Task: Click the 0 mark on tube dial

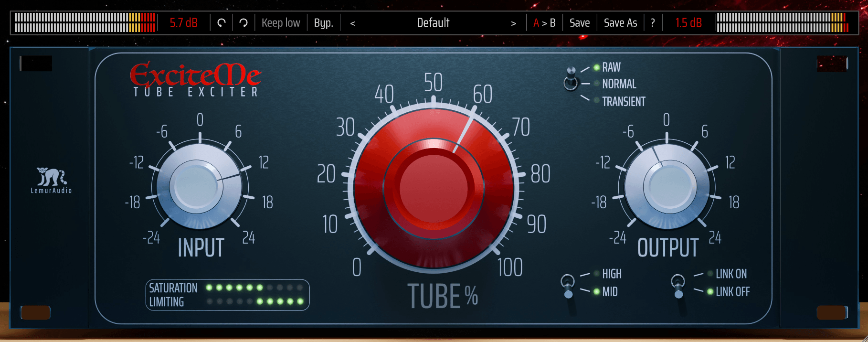Action: pyautogui.click(x=357, y=267)
